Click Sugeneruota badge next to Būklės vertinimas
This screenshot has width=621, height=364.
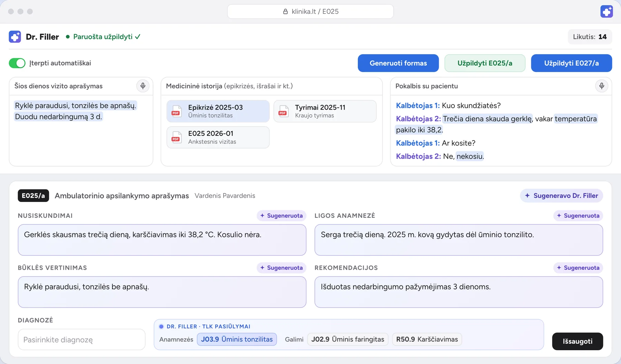(282, 267)
